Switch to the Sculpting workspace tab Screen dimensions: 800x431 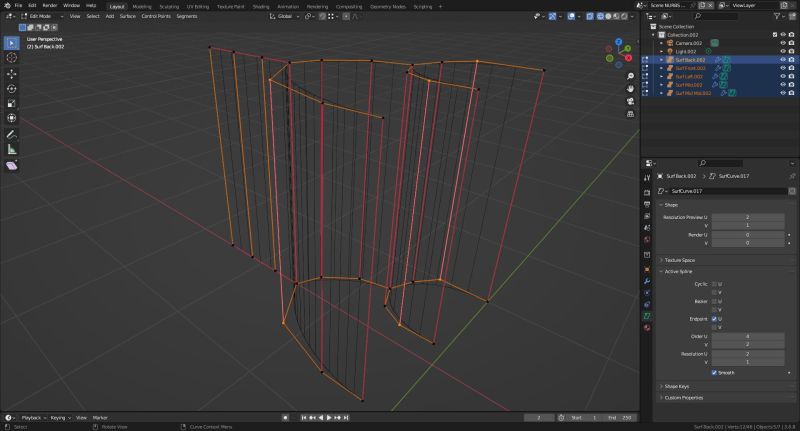(169, 7)
